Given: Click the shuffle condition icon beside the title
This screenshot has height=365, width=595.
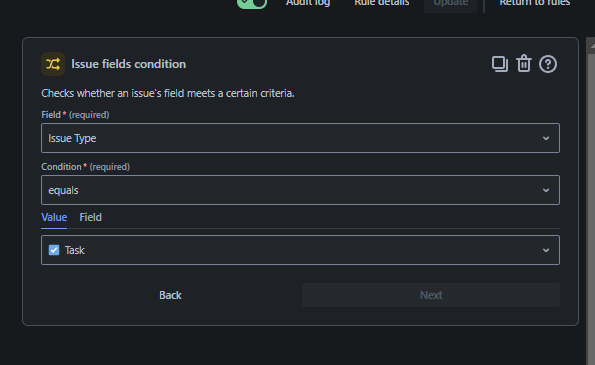Looking at the screenshot, I should click(x=53, y=64).
